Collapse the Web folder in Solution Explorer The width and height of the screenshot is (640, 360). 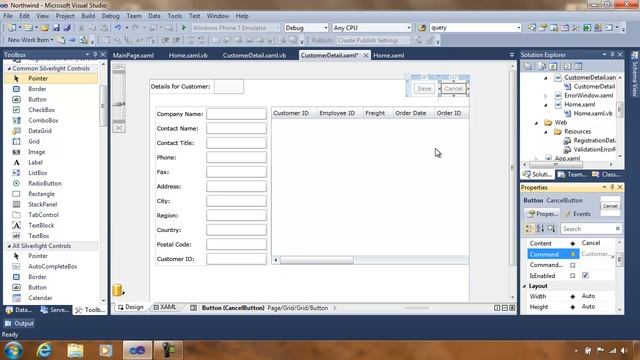[x=536, y=122]
